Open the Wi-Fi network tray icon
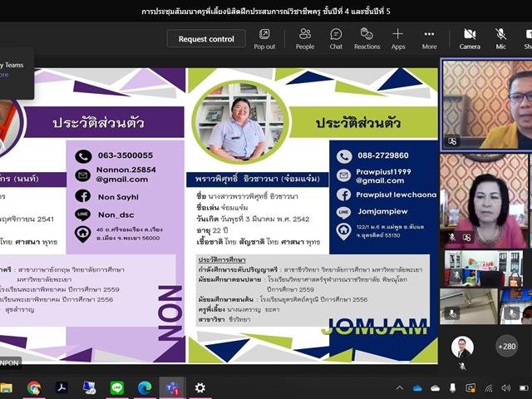Screen dimensions: 532x399 (x=489, y=388)
